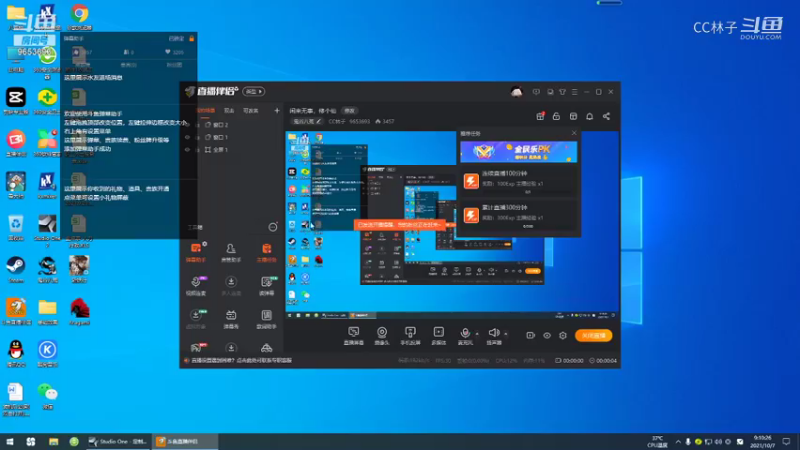
Task: Open the 视频连麦 tool
Action: pos(195,286)
